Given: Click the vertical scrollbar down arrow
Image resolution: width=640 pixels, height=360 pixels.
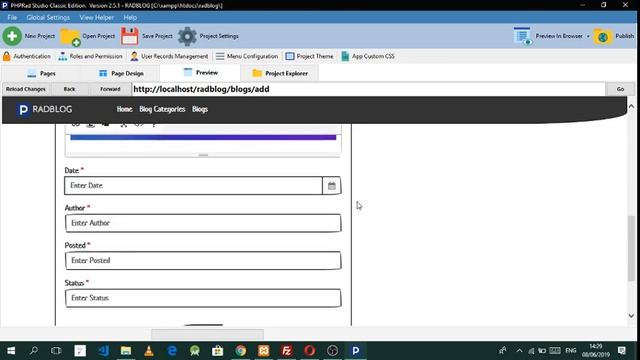Looking at the screenshot, I should coord(631,316).
